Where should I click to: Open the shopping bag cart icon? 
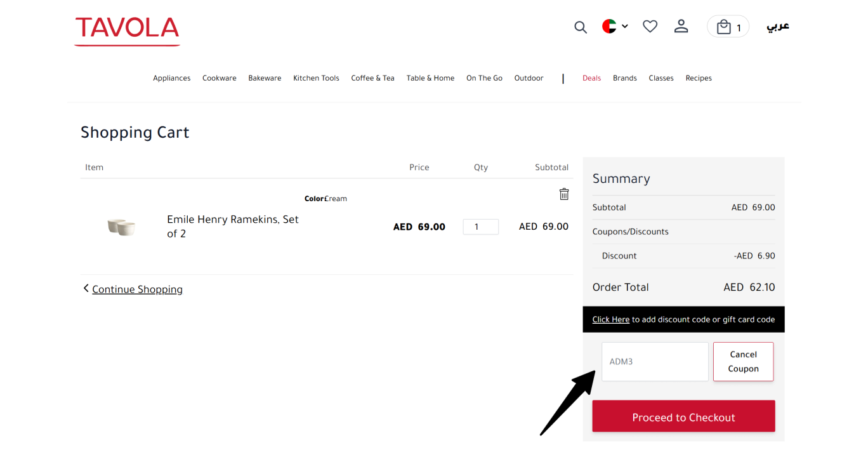click(728, 27)
